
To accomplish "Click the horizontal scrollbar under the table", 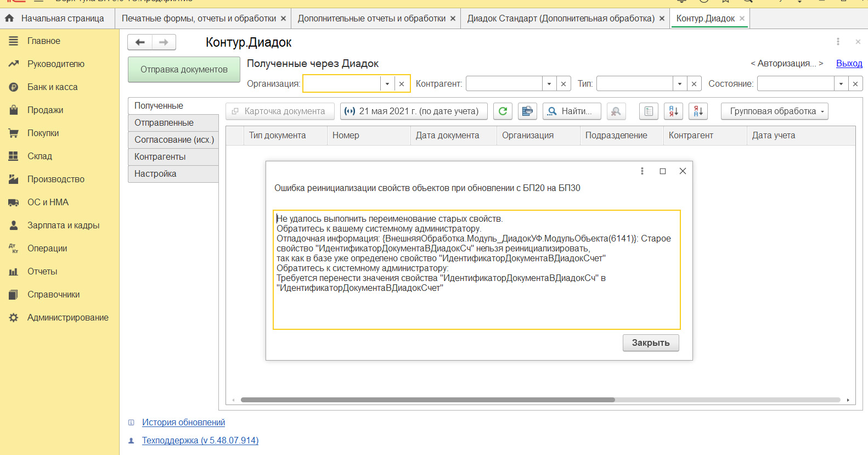I will point(428,400).
